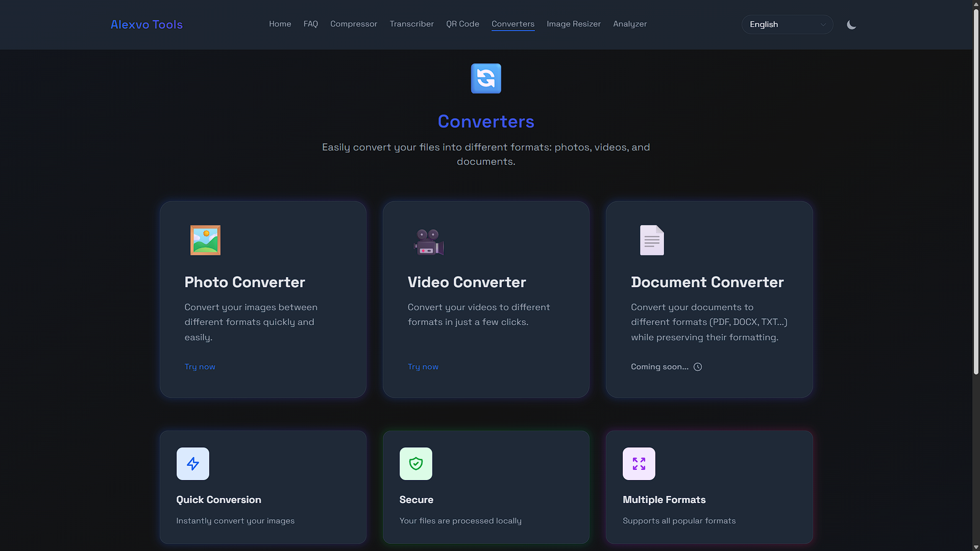Viewport: 980px width, 551px height.
Task: Navigate to the FAQ page
Action: 310,24
